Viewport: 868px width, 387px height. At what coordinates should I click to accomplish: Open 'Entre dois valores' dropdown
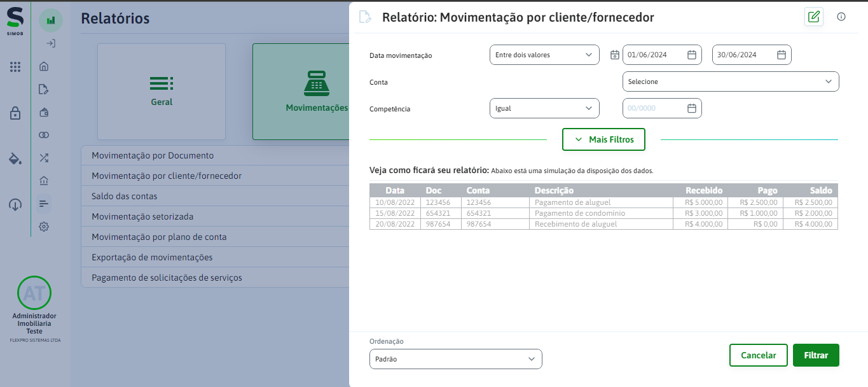[x=544, y=55]
